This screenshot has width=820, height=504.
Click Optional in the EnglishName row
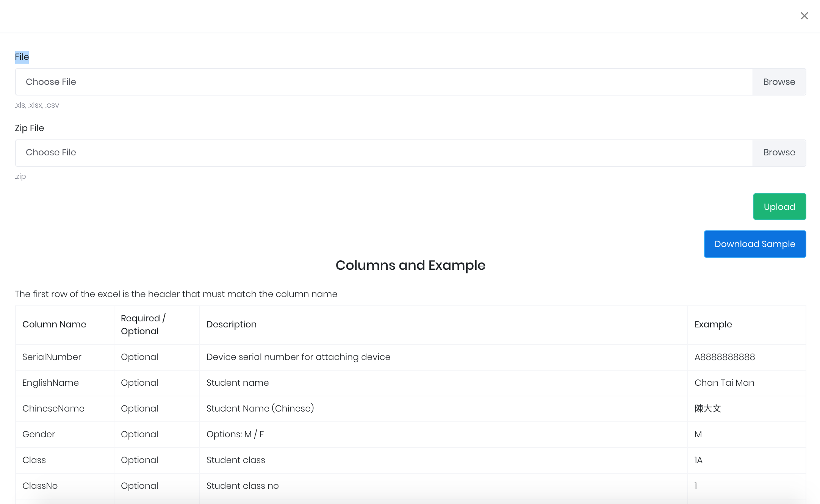pos(139,383)
